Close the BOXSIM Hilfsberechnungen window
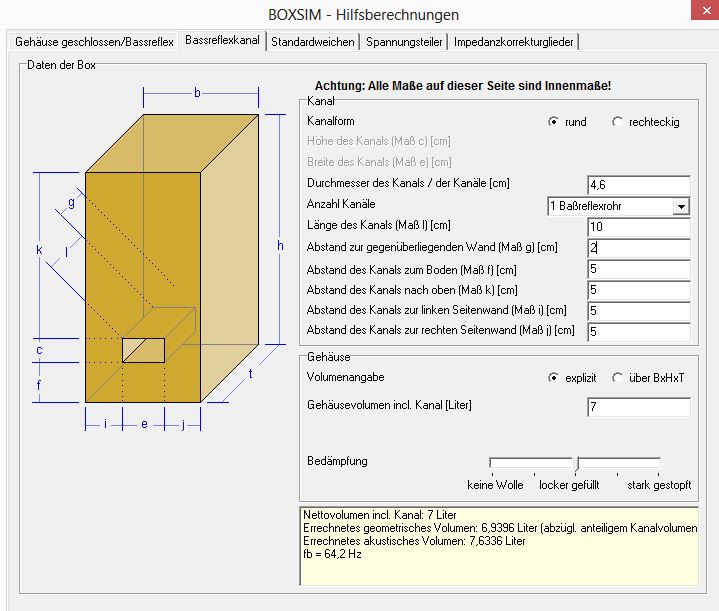 point(706,10)
